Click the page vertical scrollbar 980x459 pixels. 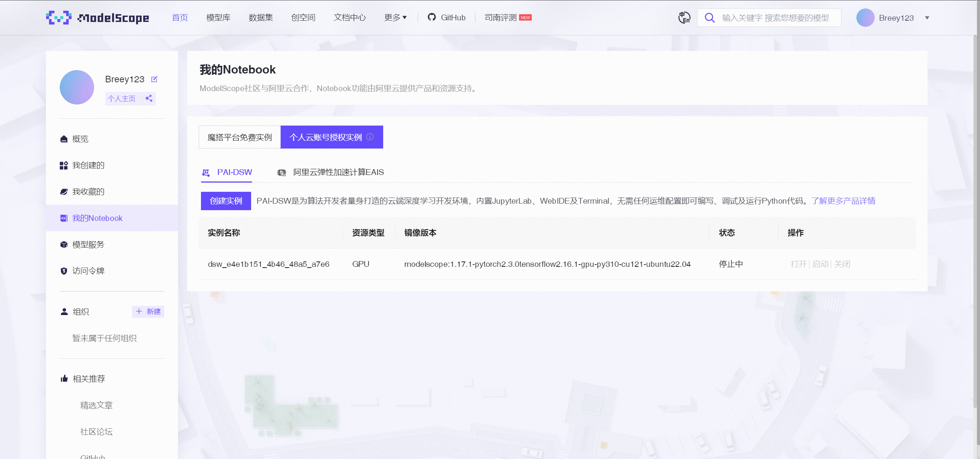[x=976, y=222]
